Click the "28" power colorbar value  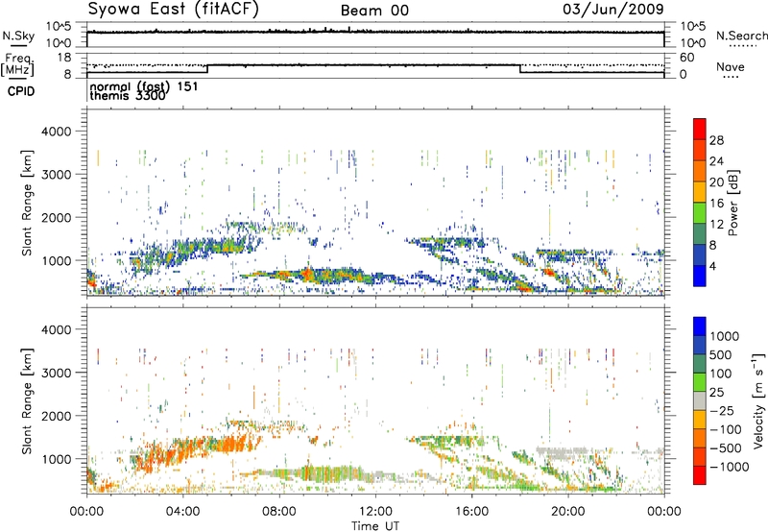pos(716,140)
